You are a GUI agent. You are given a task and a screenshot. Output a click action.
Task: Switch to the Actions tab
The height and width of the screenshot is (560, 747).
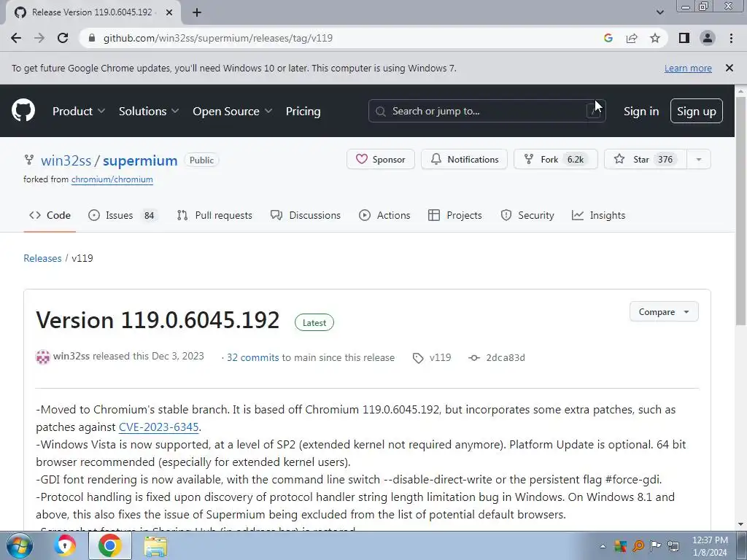point(384,215)
